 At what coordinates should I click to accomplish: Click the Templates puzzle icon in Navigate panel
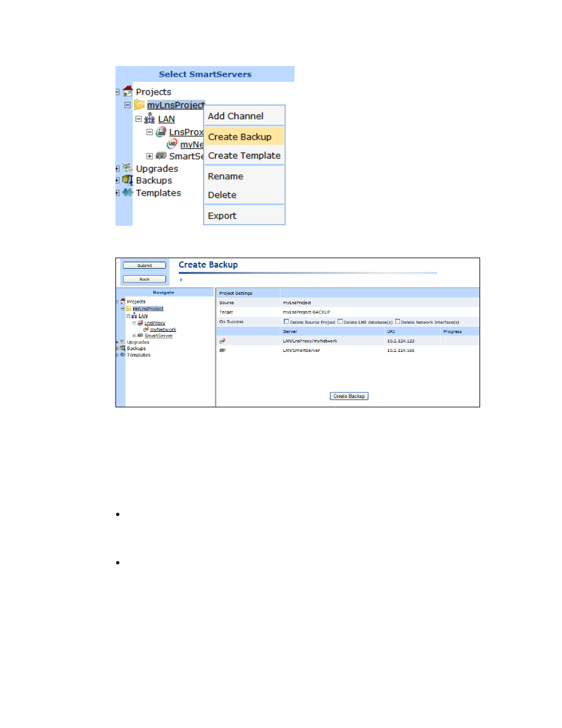pos(123,355)
